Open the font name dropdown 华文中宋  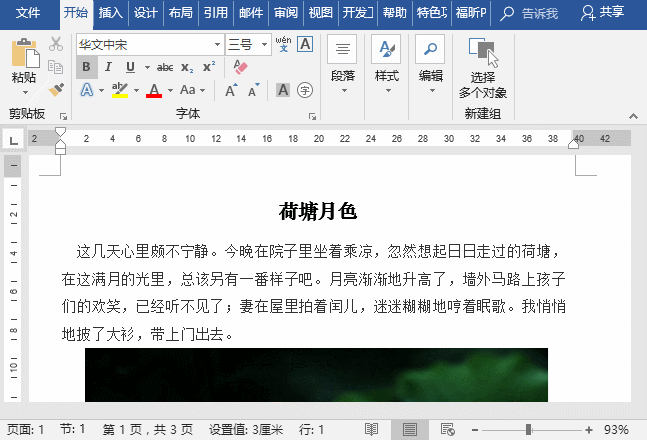217,44
